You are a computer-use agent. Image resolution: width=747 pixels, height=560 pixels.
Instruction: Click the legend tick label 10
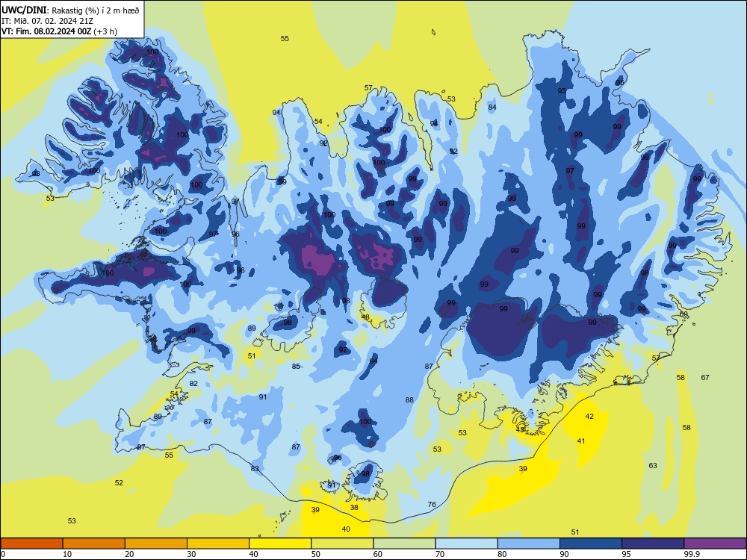click(67, 554)
